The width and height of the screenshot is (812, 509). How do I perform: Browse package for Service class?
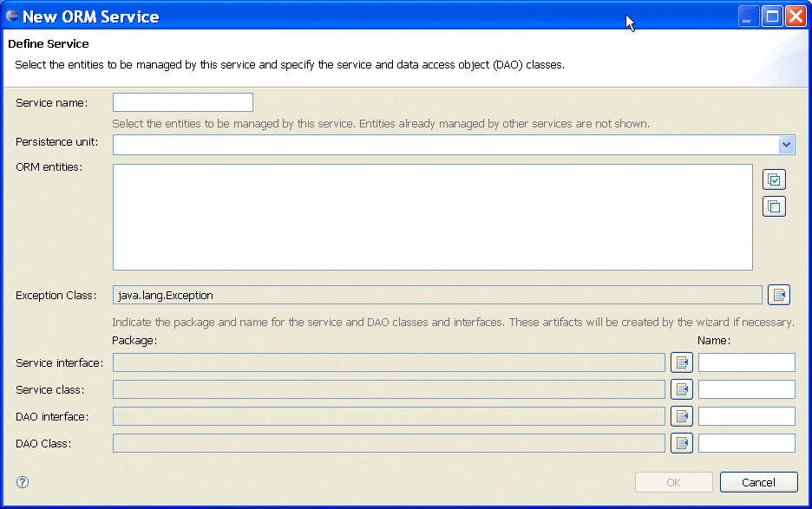[682, 389]
